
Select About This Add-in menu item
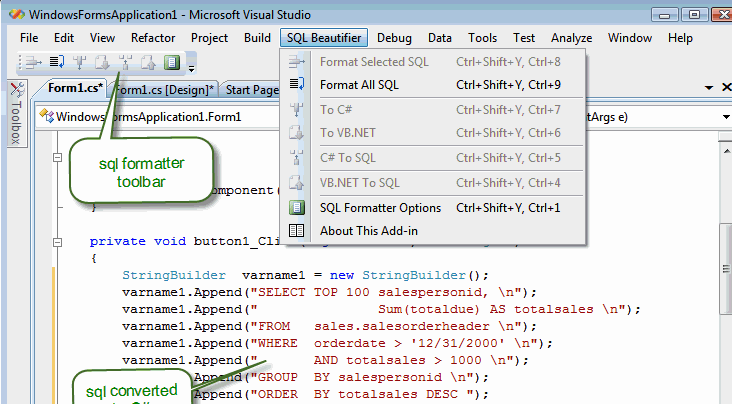coord(433,231)
